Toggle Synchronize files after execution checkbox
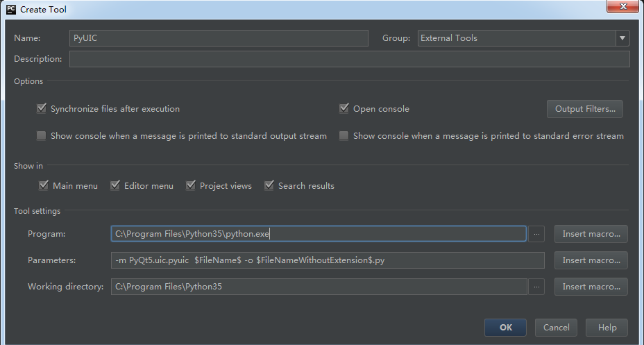Screen dimensions: 644x345 click(42, 109)
